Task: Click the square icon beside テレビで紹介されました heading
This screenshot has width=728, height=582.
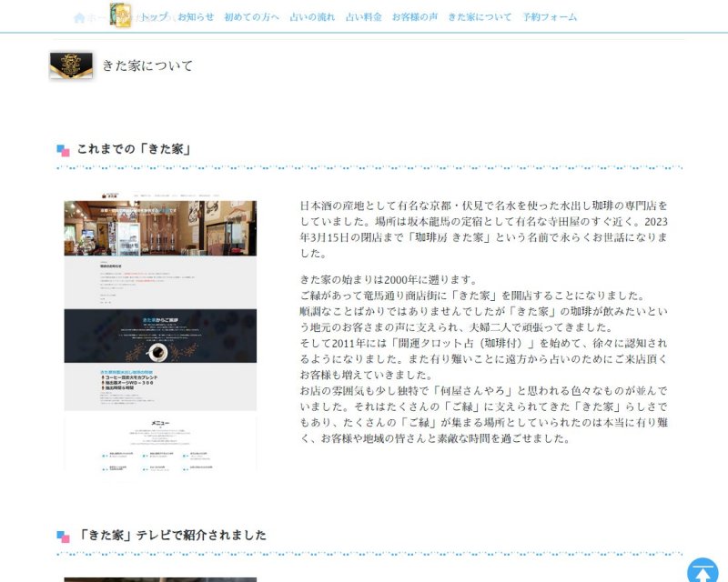Action: click(x=63, y=536)
